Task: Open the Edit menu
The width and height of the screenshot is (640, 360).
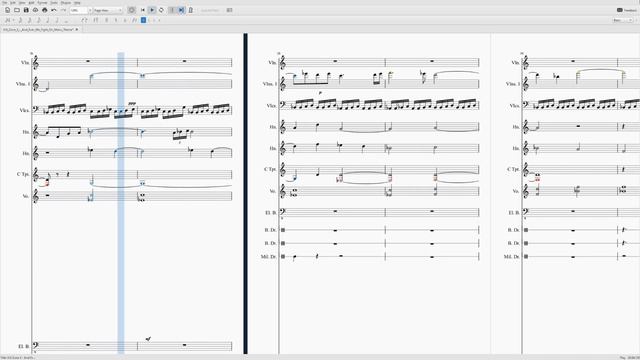Action: (13, 2)
